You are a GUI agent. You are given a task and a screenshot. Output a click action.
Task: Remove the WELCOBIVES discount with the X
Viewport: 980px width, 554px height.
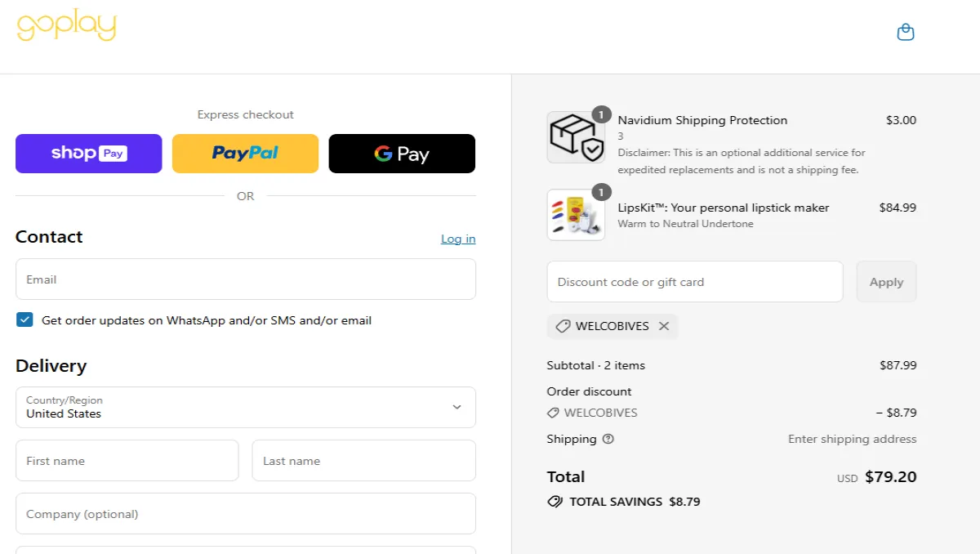664,326
